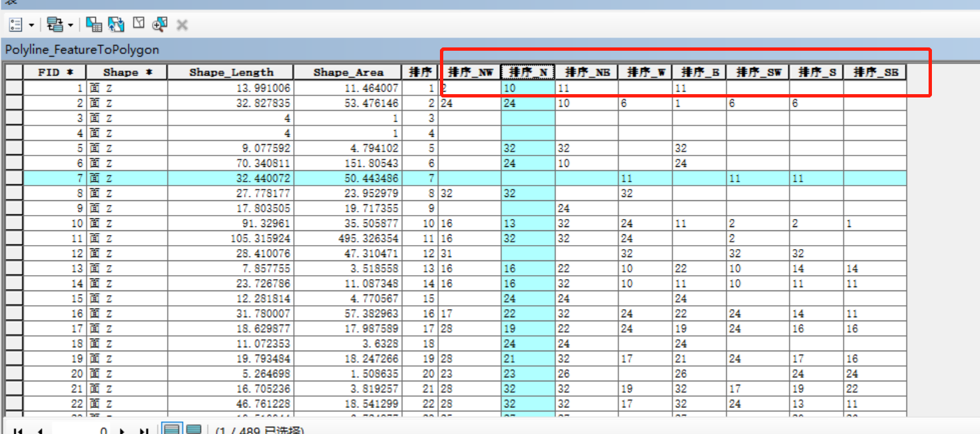Click Shape_Length cell 13.991006
980x434 pixels.
[231, 88]
